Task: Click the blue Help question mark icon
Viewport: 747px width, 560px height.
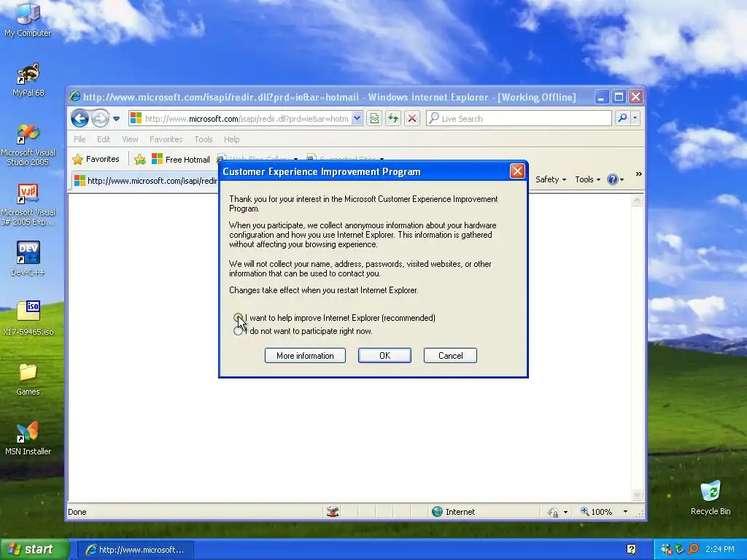Action: [x=613, y=179]
